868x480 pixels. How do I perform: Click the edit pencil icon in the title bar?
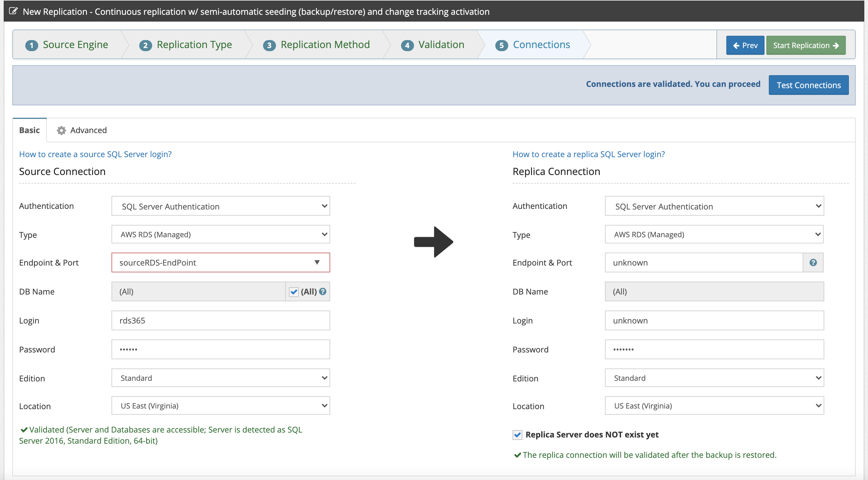pyautogui.click(x=14, y=11)
